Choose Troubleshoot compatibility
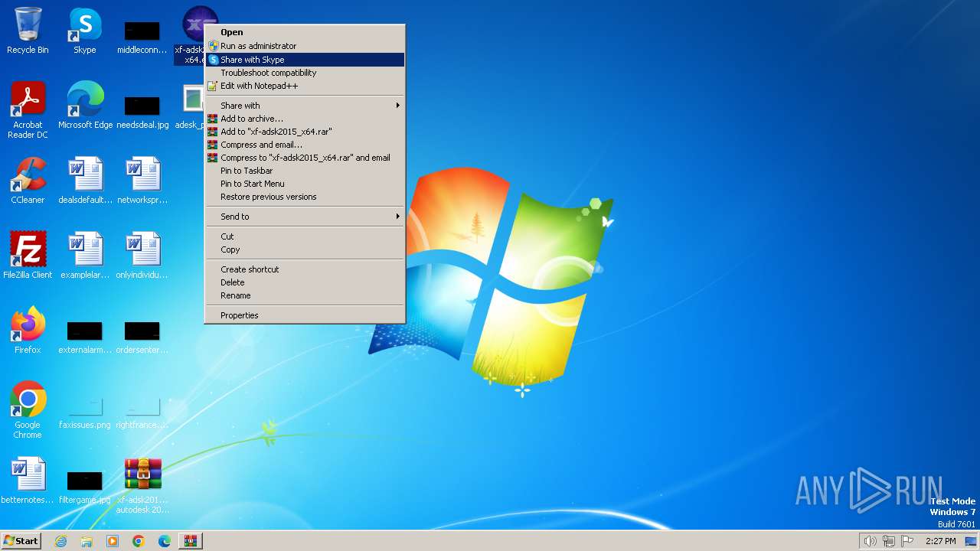 coord(305,73)
